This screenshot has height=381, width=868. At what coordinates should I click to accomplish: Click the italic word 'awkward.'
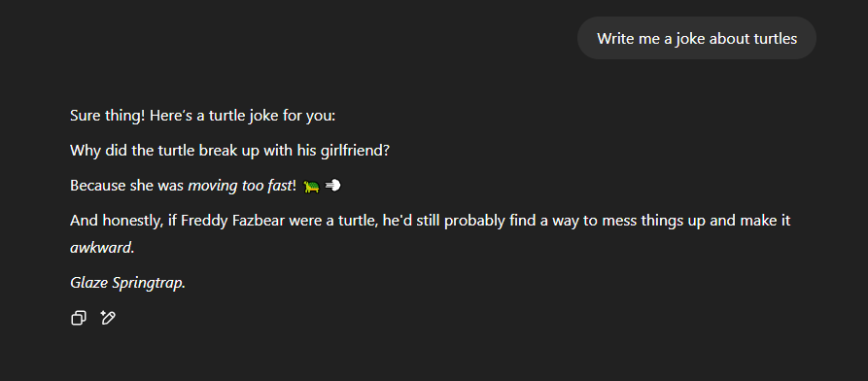click(x=102, y=248)
